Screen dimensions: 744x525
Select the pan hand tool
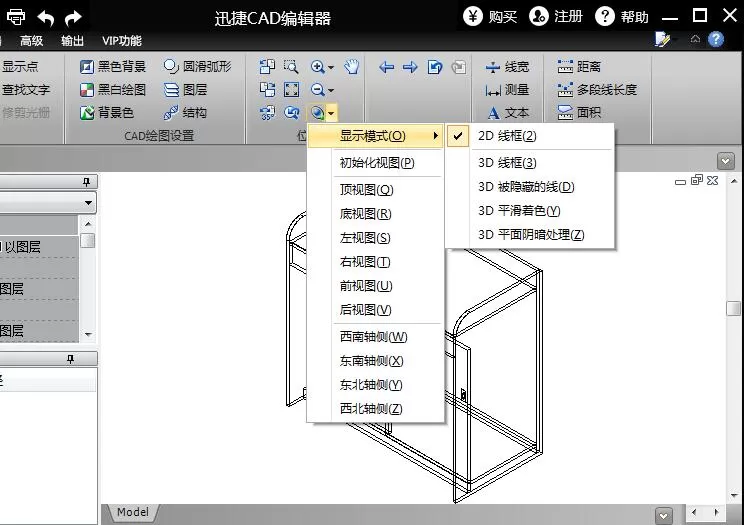pyautogui.click(x=352, y=66)
